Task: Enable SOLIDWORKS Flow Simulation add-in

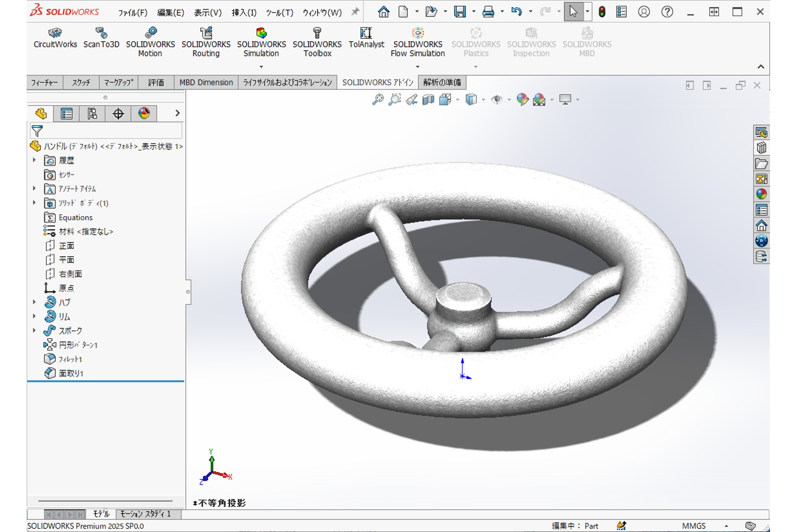Action: point(418,42)
